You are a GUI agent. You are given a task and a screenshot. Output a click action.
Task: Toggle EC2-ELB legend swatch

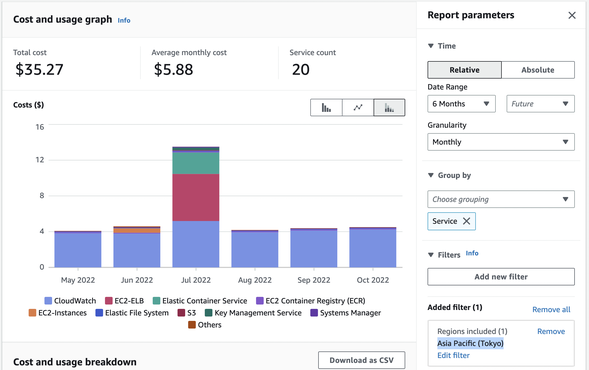109,301
